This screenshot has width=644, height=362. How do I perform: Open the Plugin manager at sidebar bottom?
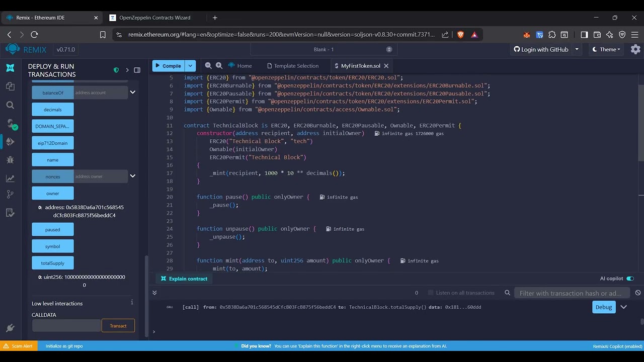[x=10, y=328]
